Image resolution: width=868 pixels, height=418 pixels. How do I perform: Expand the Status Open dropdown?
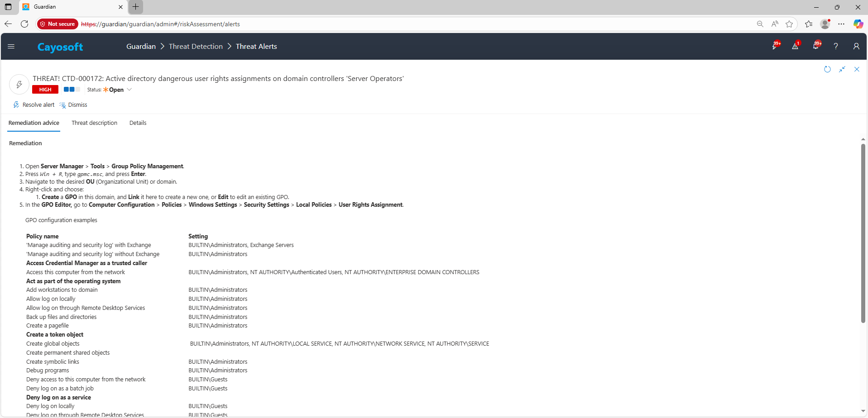pos(129,90)
